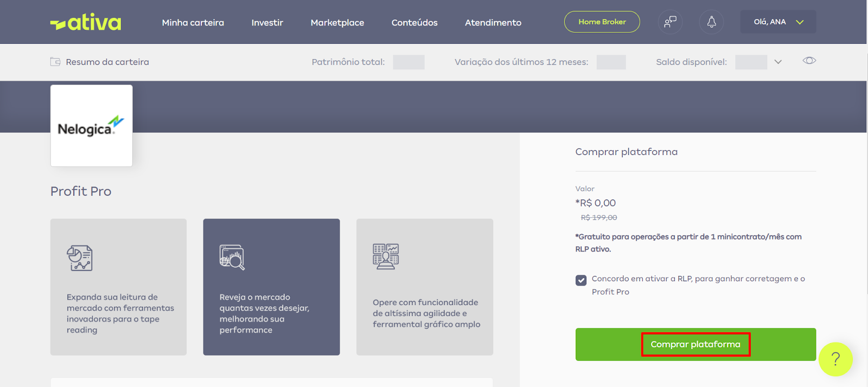868x387 pixels.
Task: Open the Conteúdos menu
Action: click(414, 23)
